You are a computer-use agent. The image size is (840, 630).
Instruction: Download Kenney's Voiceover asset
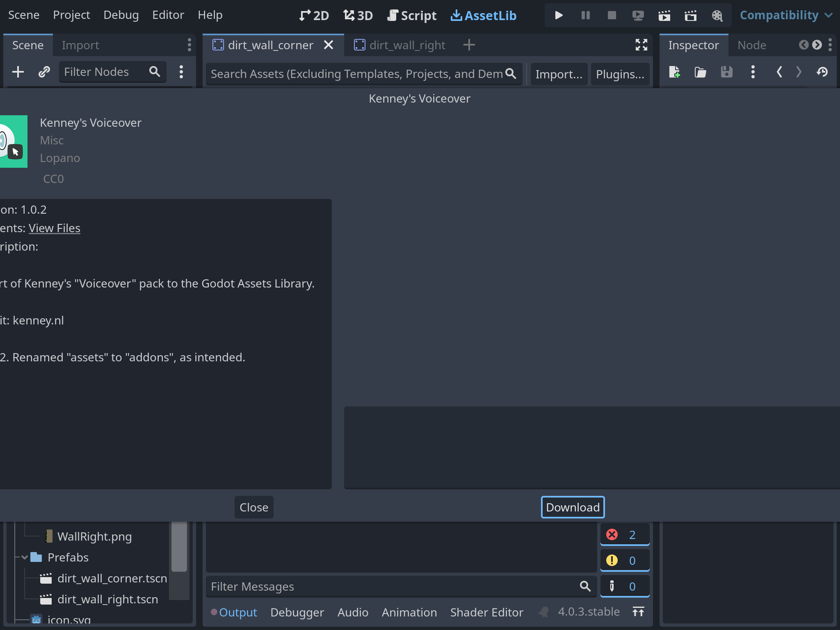(x=573, y=507)
